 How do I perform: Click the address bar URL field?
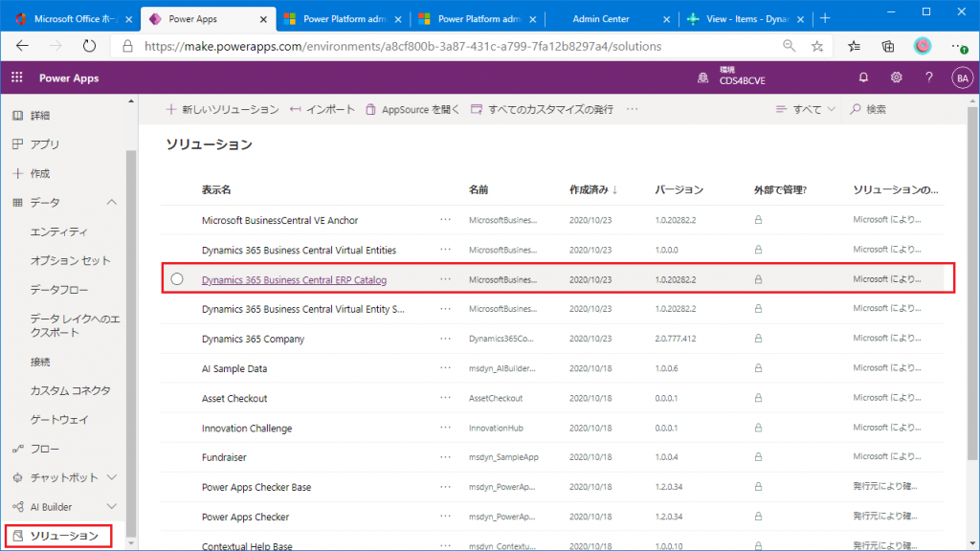point(403,46)
